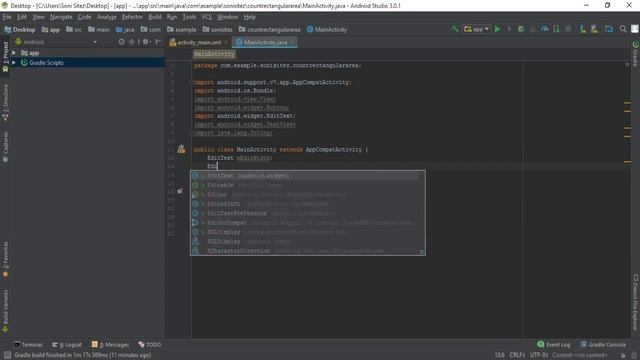Select Gradle Scripts in project tree
This screenshot has width=640, height=360.
pyautogui.click(x=88, y=62)
